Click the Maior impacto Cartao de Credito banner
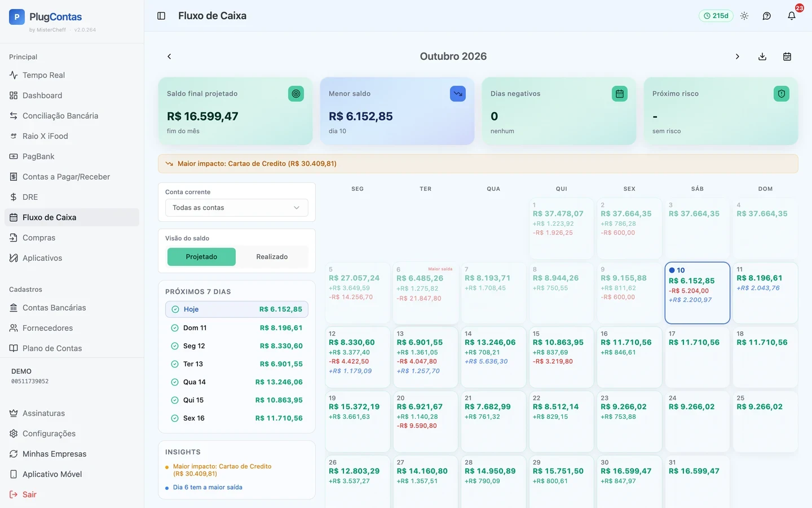 pos(478,164)
